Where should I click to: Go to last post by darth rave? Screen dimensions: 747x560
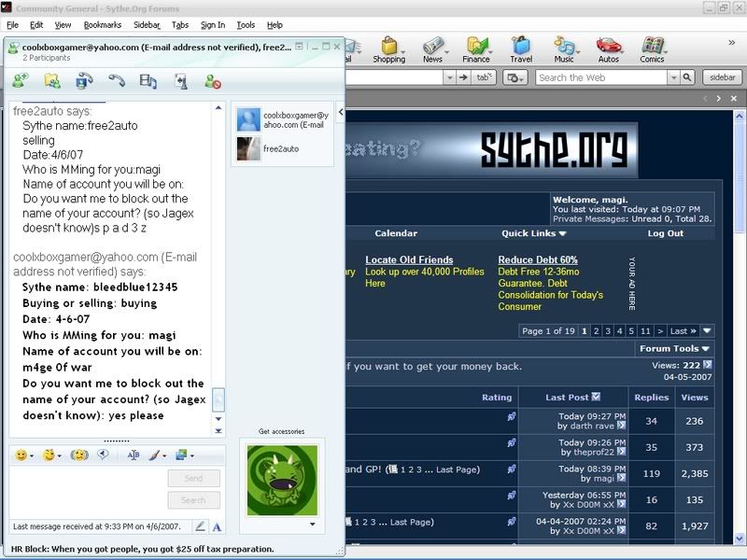click(x=621, y=426)
